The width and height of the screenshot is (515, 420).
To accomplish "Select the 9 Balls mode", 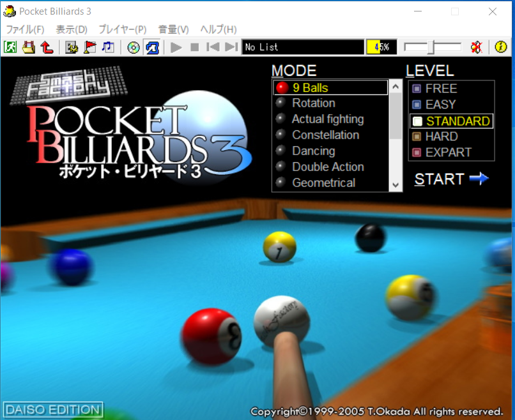I will coord(330,87).
